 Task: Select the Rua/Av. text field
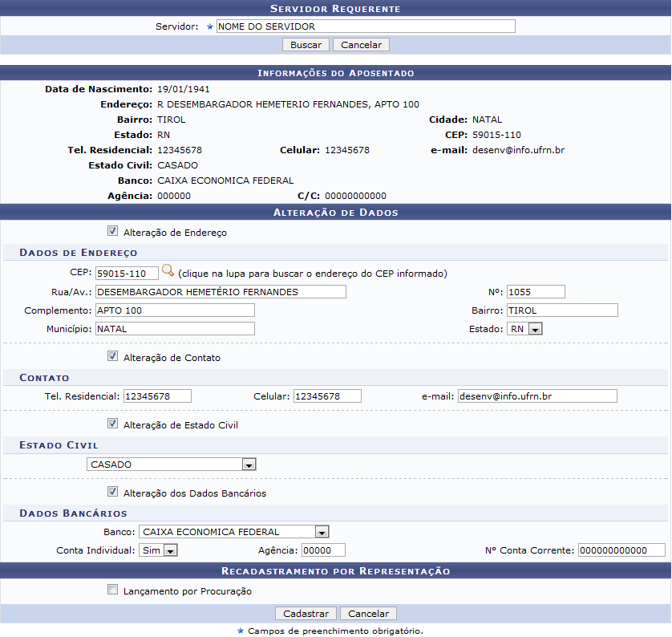pyautogui.click(x=220, y=292)
